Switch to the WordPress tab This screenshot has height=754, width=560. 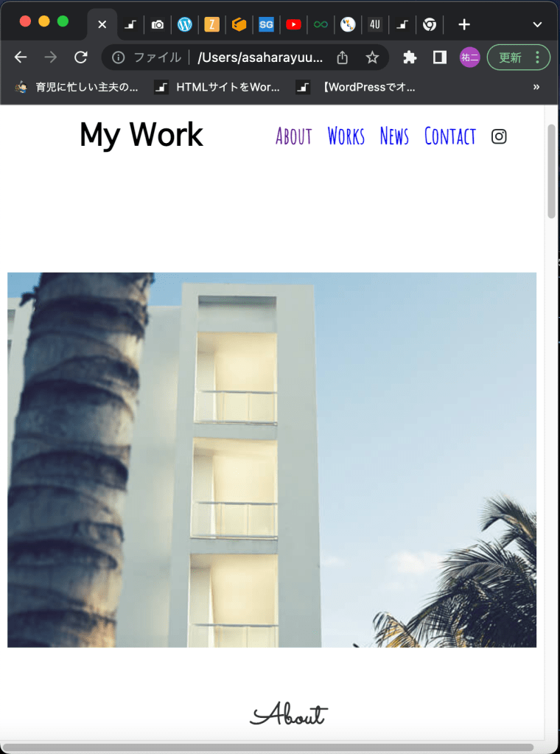click(185, 24)
